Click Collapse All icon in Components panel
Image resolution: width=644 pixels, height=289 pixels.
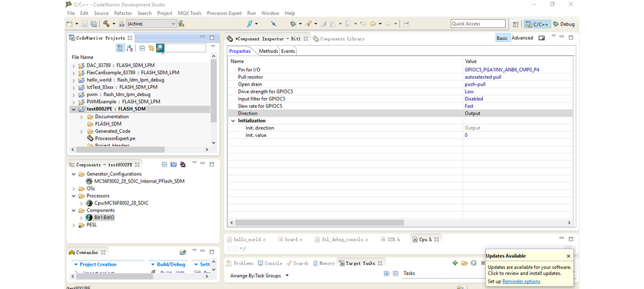164,164
